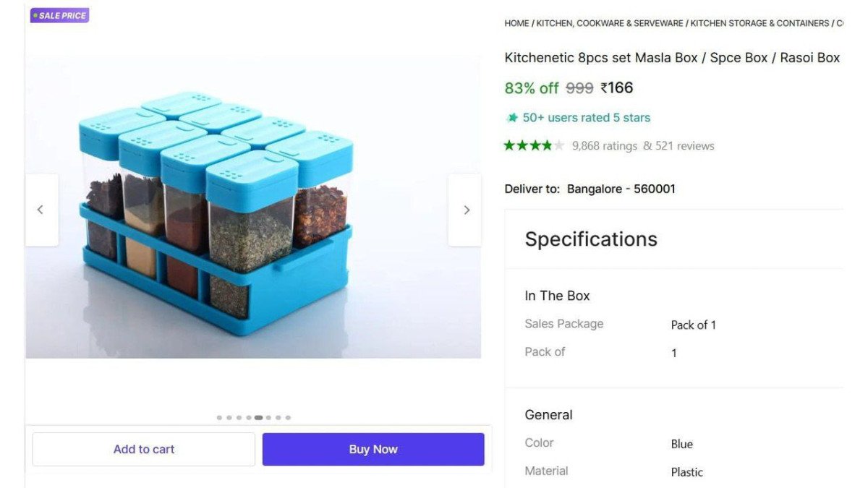This screenshot has width=868, height=488.
Task: Click the discounted price ₹166
Action: point(617,87)
